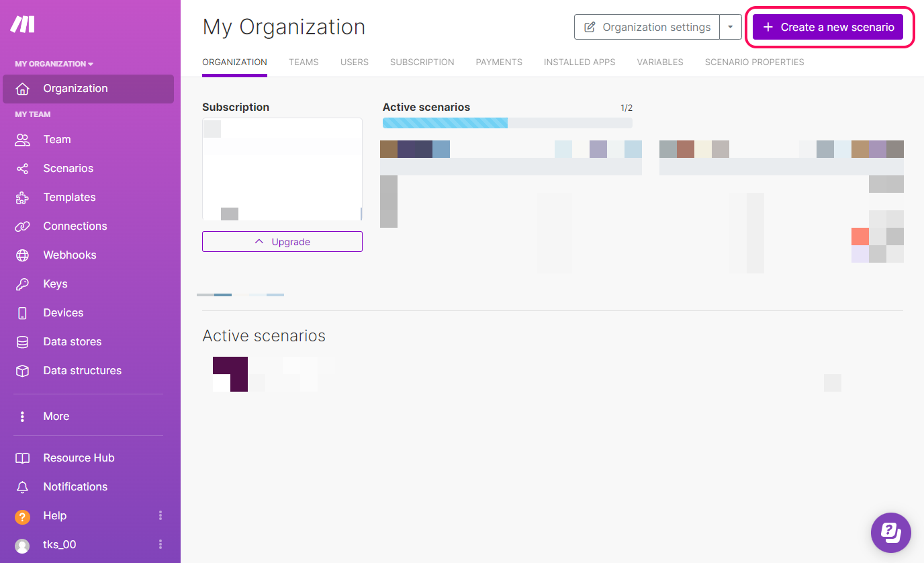Click the Keys key icon

tap(23, 284)
